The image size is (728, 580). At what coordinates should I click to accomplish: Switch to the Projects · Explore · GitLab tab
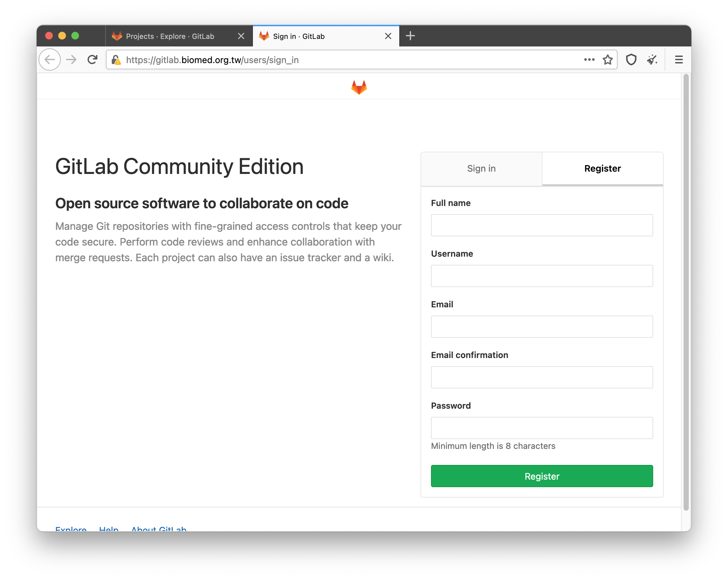[x=179, y=36]
